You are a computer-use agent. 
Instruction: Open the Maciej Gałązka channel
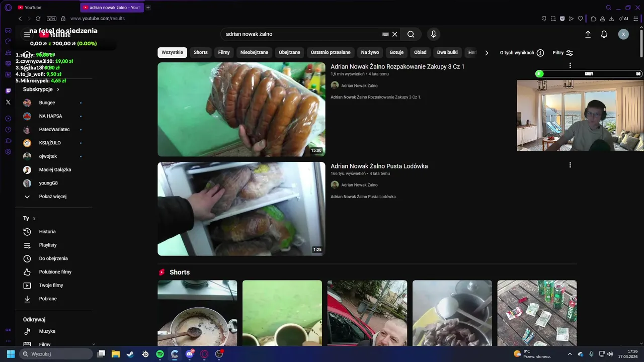coord(54,170)
